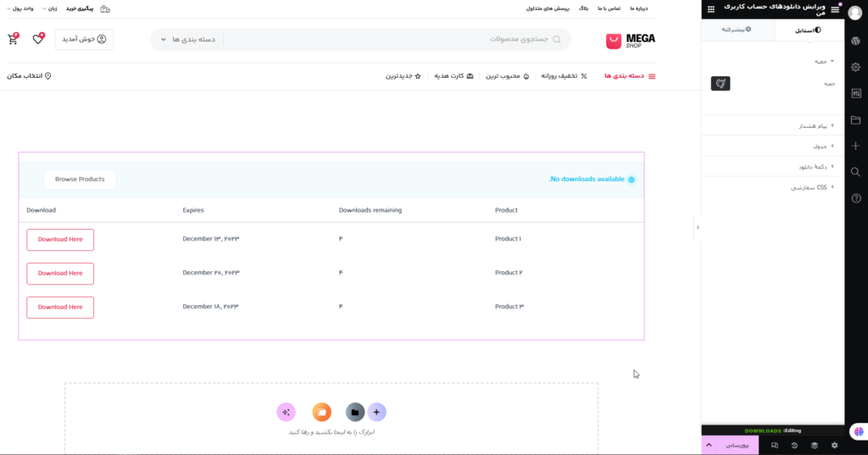Viewport: 868px width, 455px height.
Task: Expand the جدول section
Action: 814,146
